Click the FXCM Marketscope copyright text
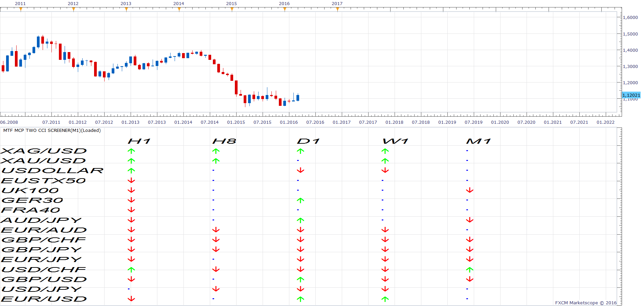Screen dimensions: 644x306 (586, 303)
